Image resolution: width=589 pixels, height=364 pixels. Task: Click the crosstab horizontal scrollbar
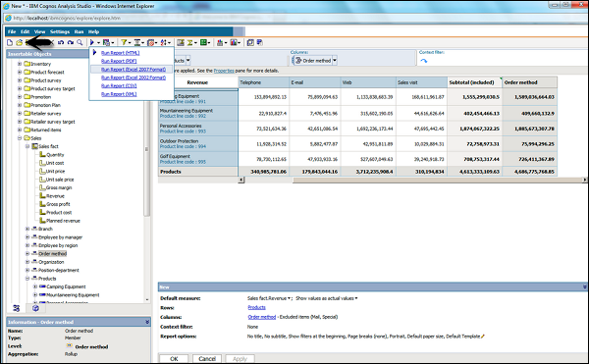pos(438,180)
